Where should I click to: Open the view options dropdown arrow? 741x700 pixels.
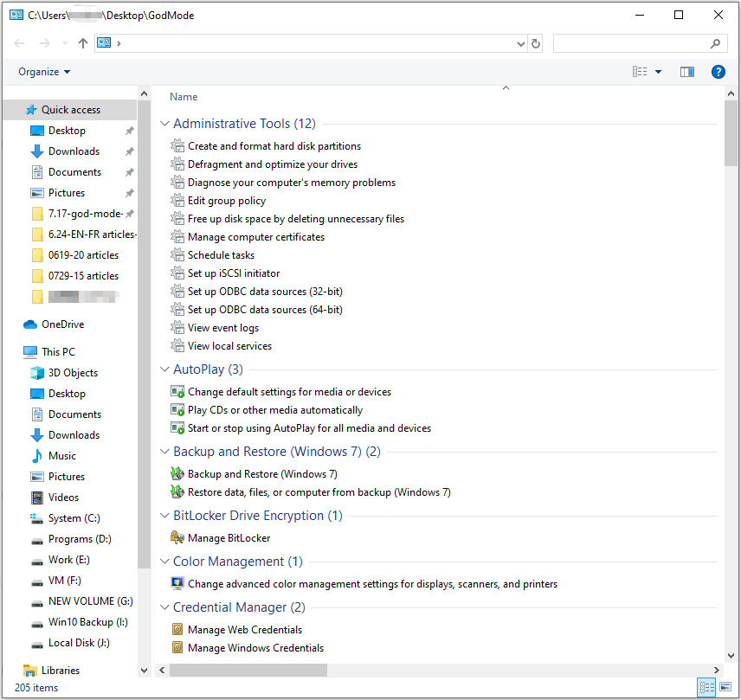coord(658,72)
